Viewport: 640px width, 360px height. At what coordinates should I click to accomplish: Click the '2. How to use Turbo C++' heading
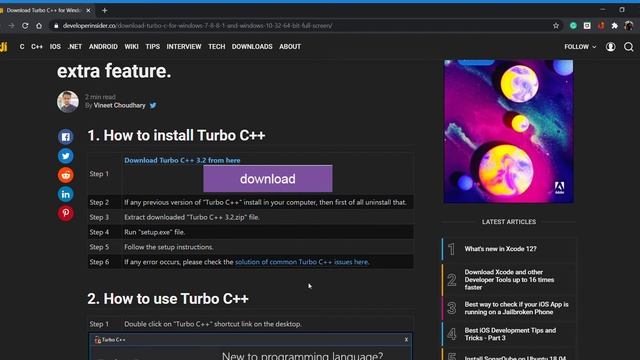(168, 299)
